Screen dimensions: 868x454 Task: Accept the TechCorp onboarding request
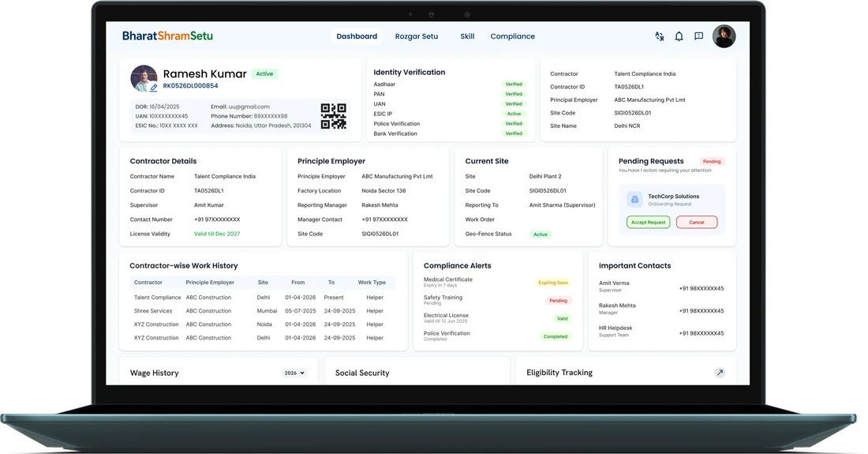tap(648, 222)
